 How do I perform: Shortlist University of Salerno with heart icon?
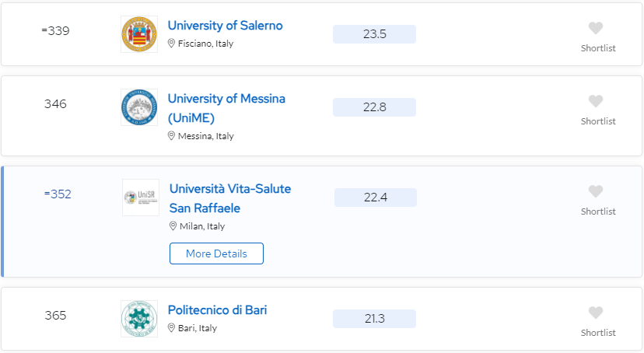coord(596,28)
